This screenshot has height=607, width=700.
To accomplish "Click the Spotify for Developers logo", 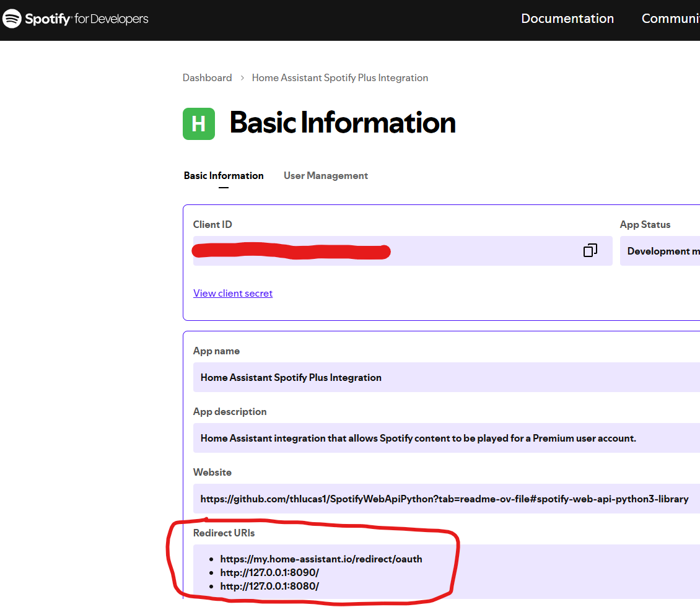I will coord(76,19).
